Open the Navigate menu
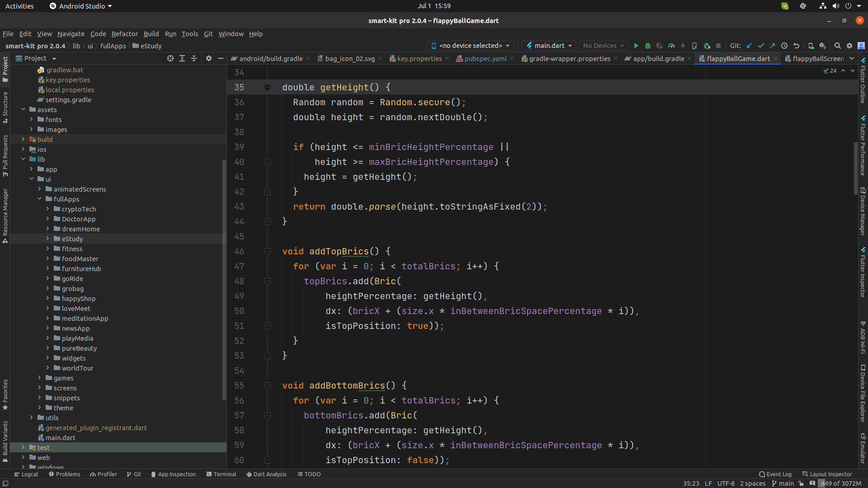 click(71, 34)
